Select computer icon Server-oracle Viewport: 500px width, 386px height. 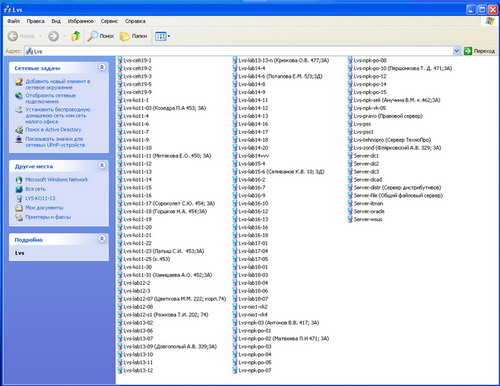pyautogui.click(x=350, y=211)
